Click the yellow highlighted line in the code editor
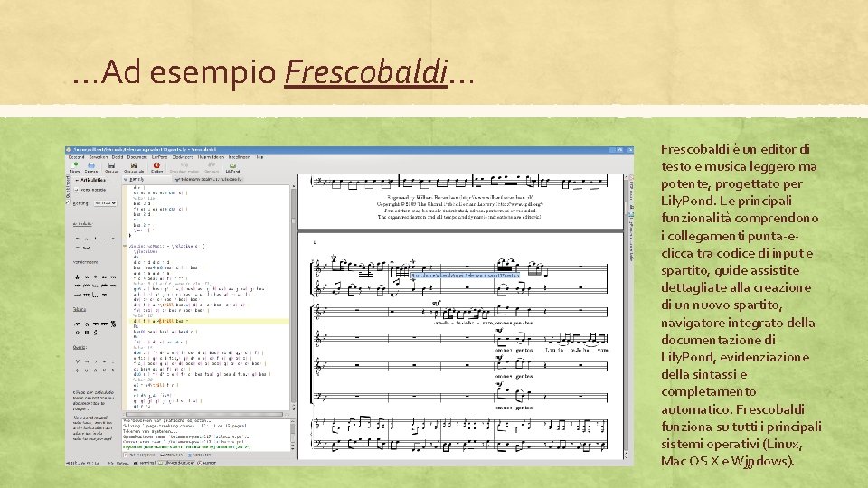Image resolution: width=868 pixels, height=488 pixels. coord(209,321)
